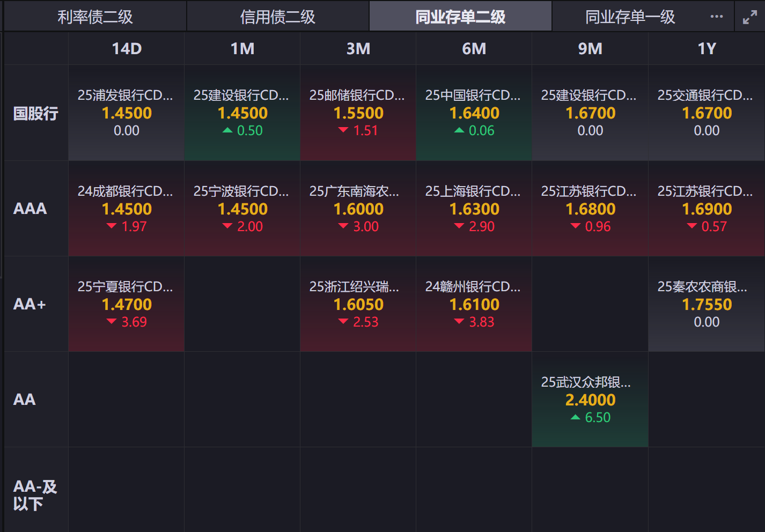Select the AA+ row label

click(x=36, y=304)
